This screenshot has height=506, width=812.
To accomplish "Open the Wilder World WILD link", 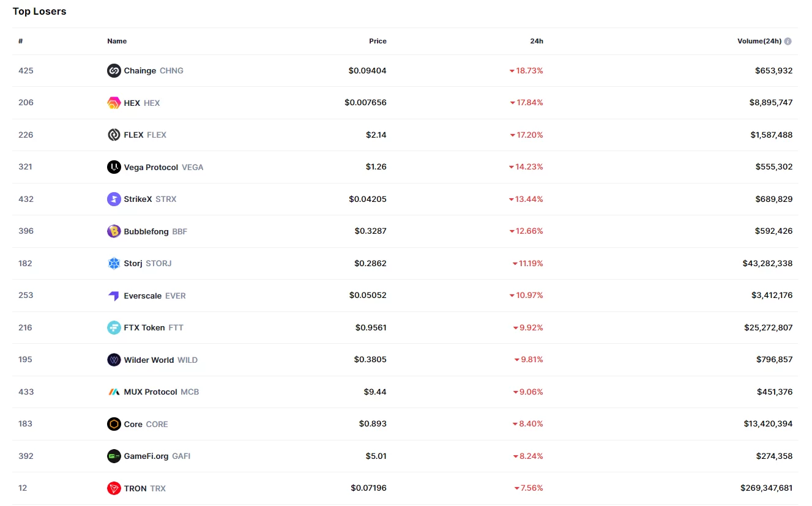I will [160, 360].
